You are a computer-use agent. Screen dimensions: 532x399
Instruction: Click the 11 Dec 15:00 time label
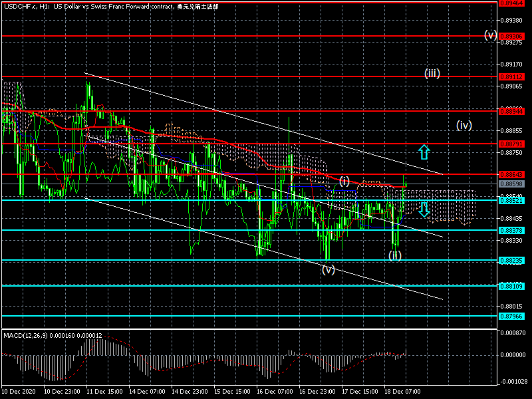[x=103, y=392]
